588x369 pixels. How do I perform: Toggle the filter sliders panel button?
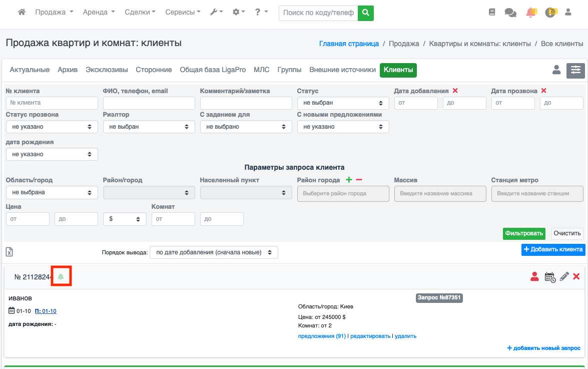[x=575, y=71]
